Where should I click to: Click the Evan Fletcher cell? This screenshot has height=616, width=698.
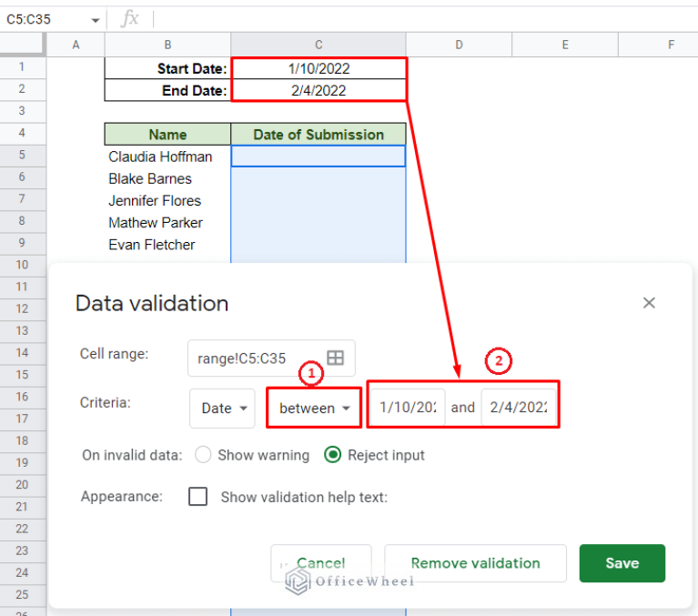point(167,245)
